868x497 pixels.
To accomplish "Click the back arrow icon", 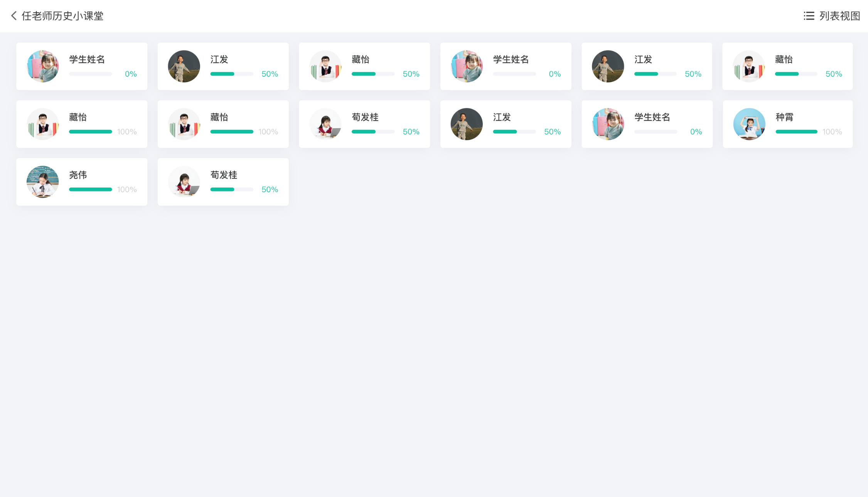I will (14, 16).
